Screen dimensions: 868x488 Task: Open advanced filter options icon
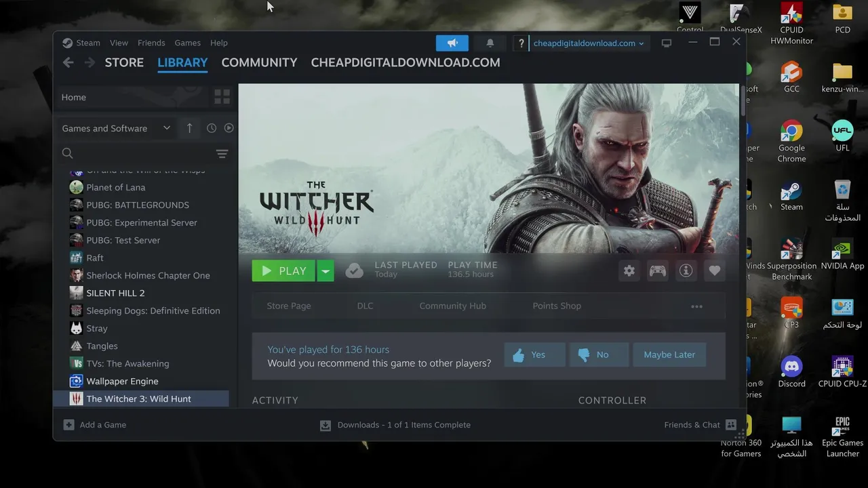(222, 154)
